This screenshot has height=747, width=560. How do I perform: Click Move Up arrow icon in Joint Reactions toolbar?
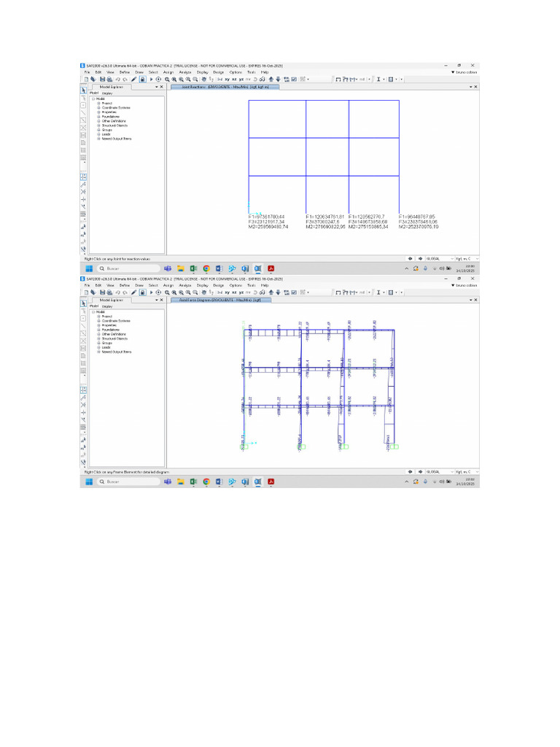(x=271, y=80)
